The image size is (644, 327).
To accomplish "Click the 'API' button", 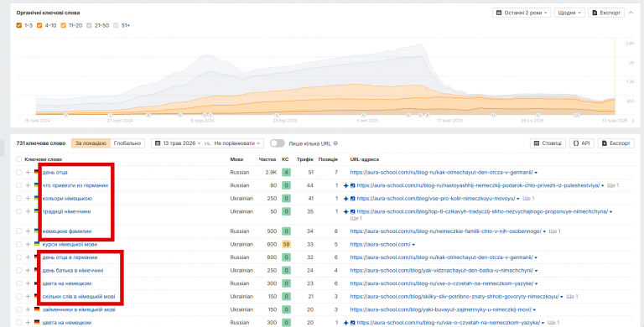I will point(582,143).
